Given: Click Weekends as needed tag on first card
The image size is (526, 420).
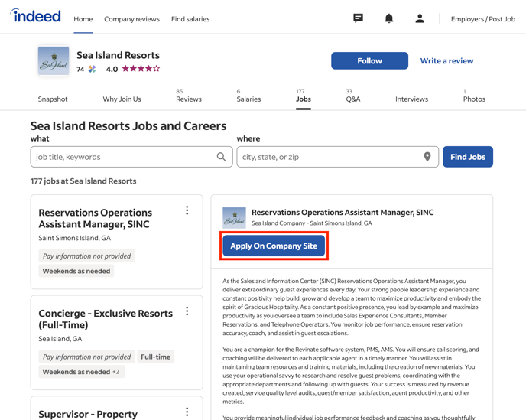Looking at the screenshot, I should pos(76,271).
